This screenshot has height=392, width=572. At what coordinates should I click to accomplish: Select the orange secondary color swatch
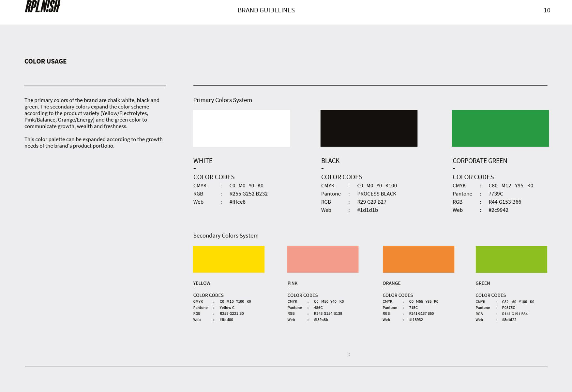(418, 259)
